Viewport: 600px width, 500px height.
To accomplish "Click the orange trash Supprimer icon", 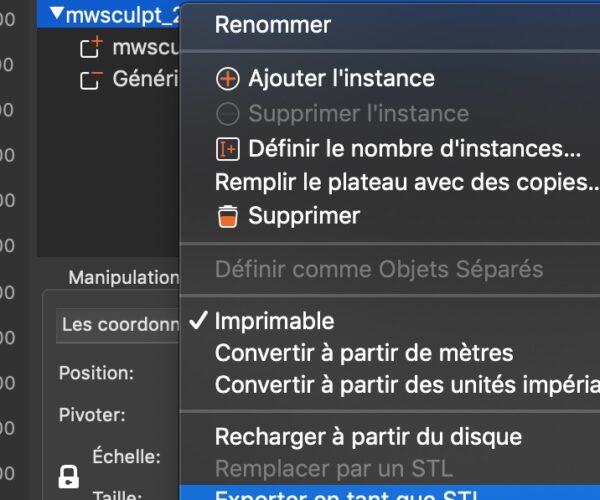I will click(x=228, y=217).
